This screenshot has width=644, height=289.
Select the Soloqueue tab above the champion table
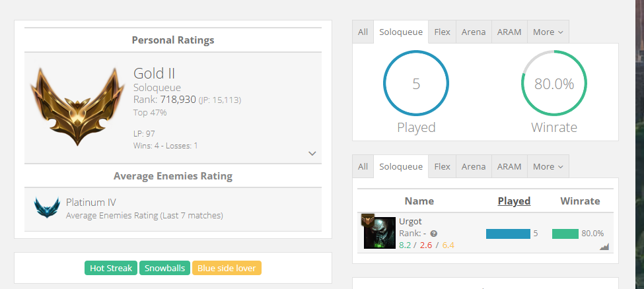tap(401, 167)
